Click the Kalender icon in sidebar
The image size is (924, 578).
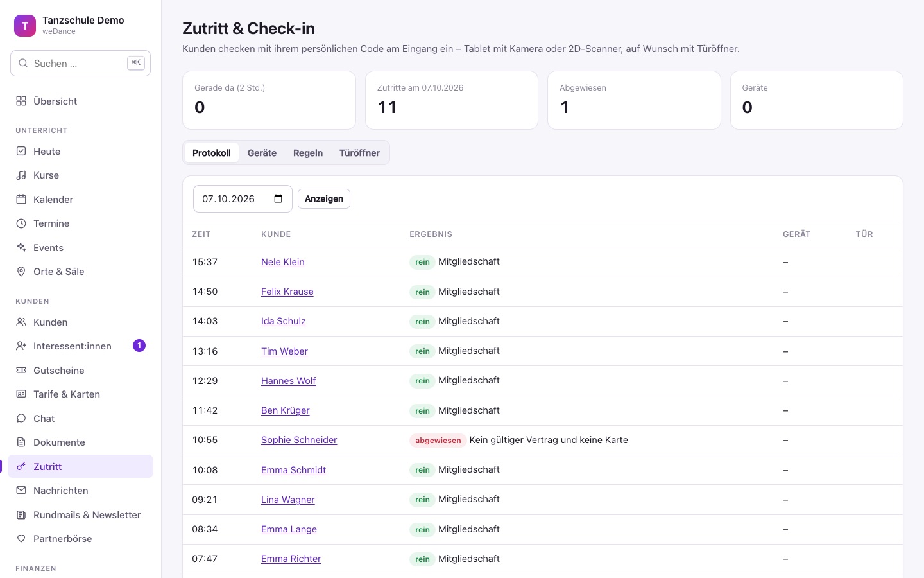pos(21,199)
